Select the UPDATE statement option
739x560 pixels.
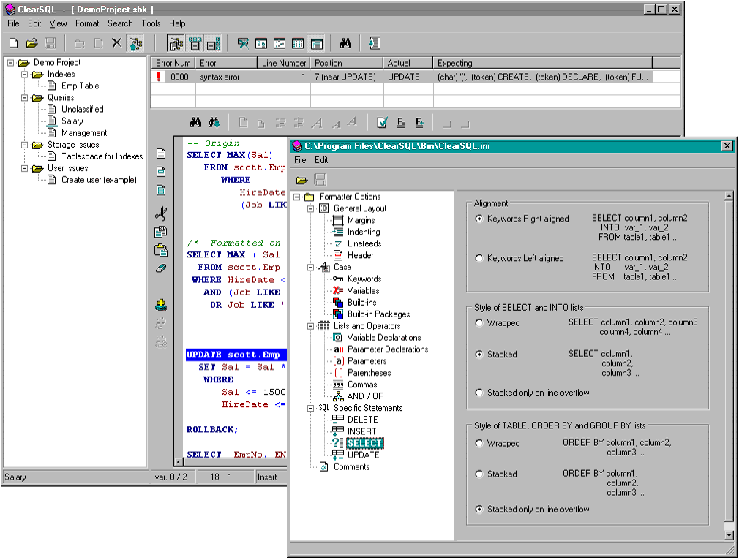coord(363,455)
